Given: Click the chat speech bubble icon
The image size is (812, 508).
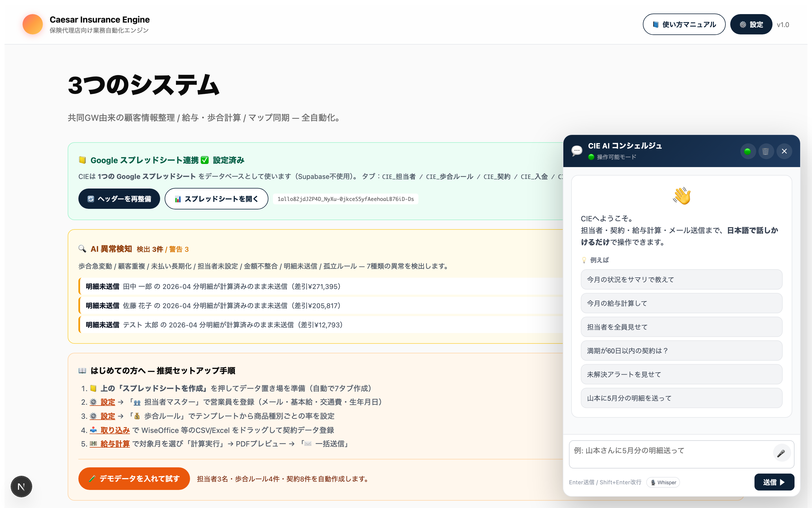Looking at the screenshot, I should click(x=577, y=151).
